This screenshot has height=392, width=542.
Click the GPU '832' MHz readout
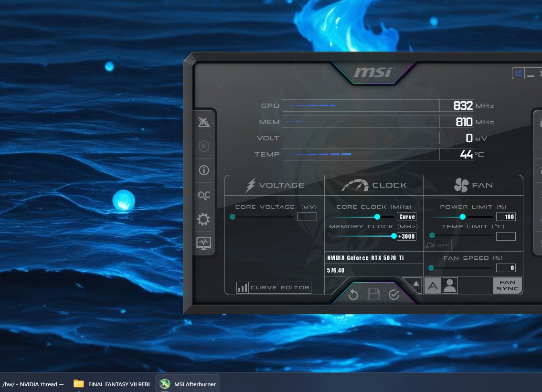pos(463,106)
